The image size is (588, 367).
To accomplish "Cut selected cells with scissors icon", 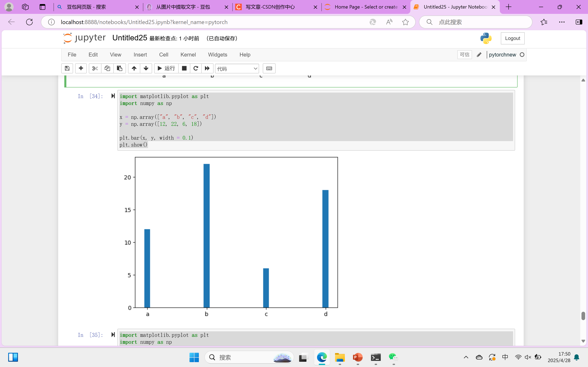I will [x=95, y=69].
